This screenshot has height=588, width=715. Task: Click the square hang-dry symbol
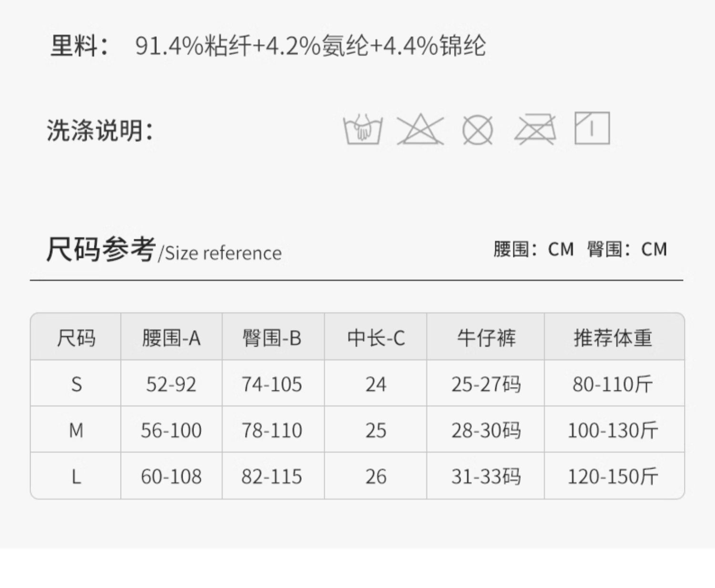[x=592, y=128]
